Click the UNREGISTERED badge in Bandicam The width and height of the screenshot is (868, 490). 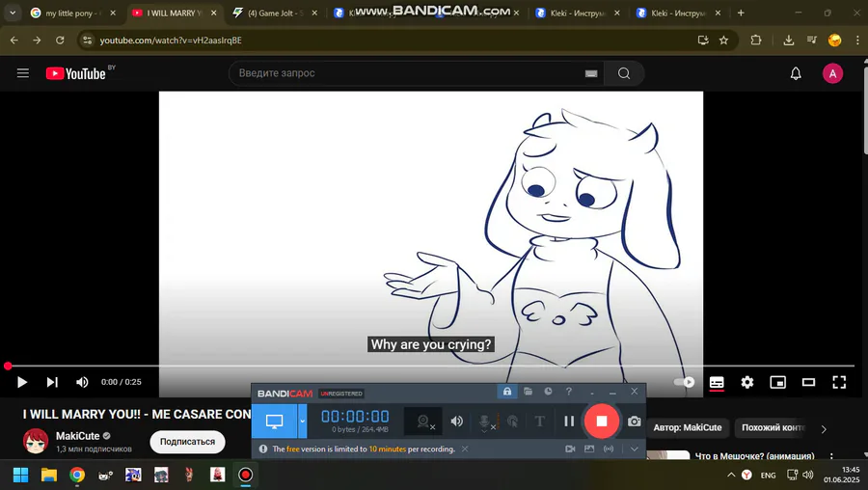(341, 394)
